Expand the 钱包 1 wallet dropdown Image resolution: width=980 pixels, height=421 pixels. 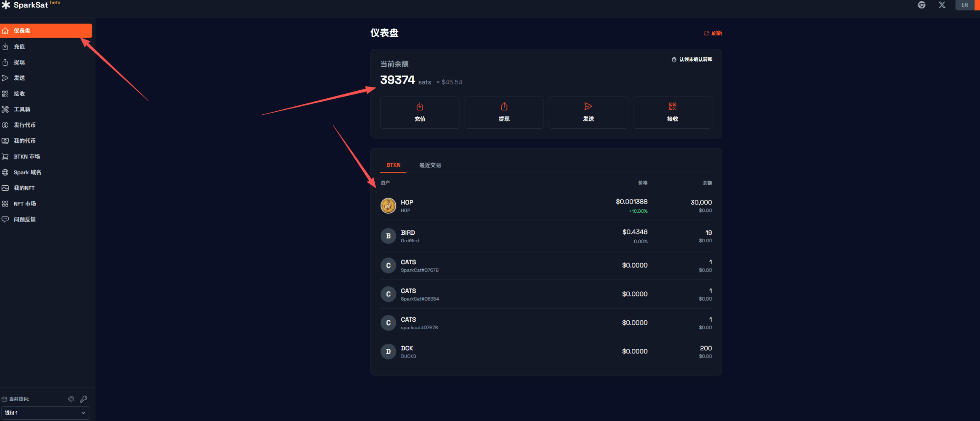click(45, 413)
